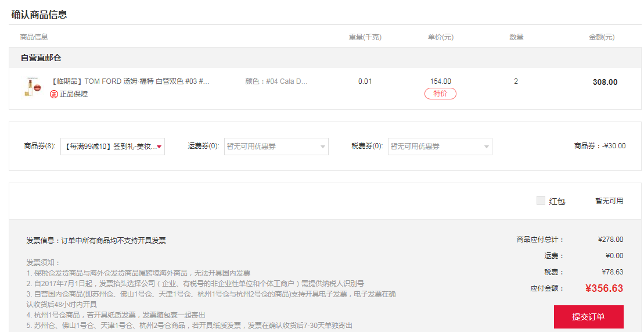
Task: Click the unit price 154.00
Action: pos(440,81)
